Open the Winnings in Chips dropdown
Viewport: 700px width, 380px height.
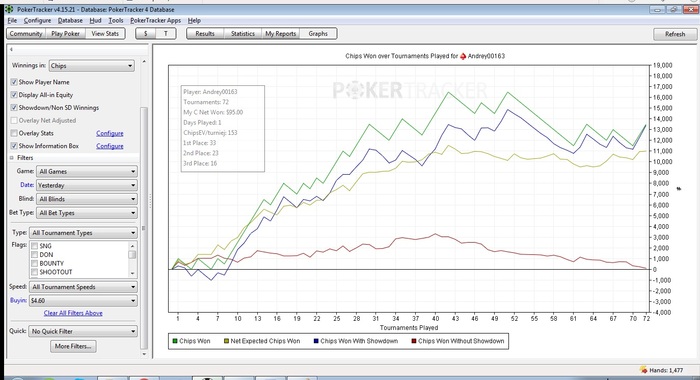click(x=92, y=66)
